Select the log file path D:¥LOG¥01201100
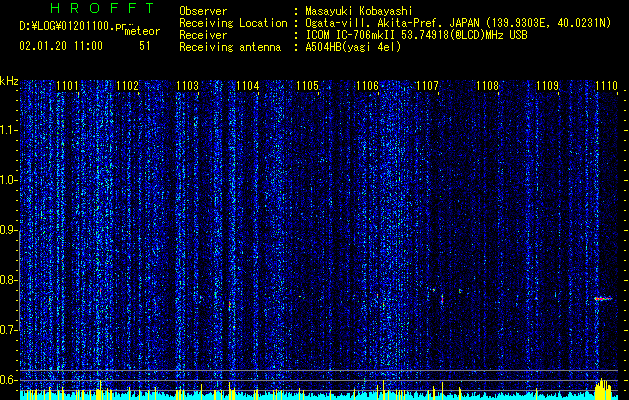Screen dimensions: 629x400 (x=67, y=26)
